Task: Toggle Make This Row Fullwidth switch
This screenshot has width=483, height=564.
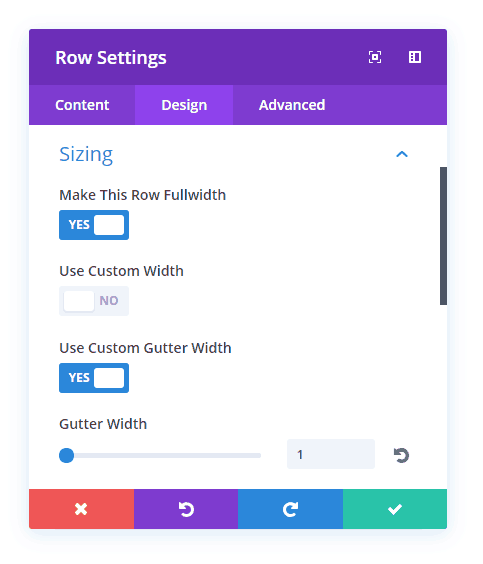Action: [x=94, y=225]
